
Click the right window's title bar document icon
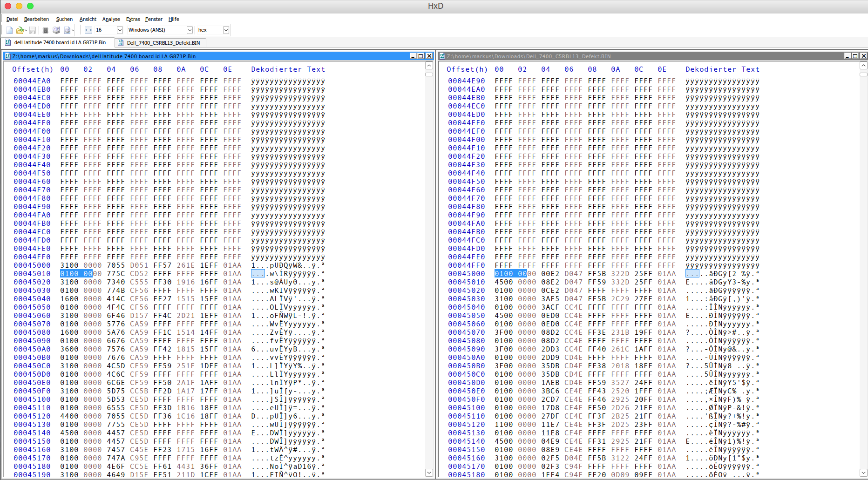(x=442, y=56)
